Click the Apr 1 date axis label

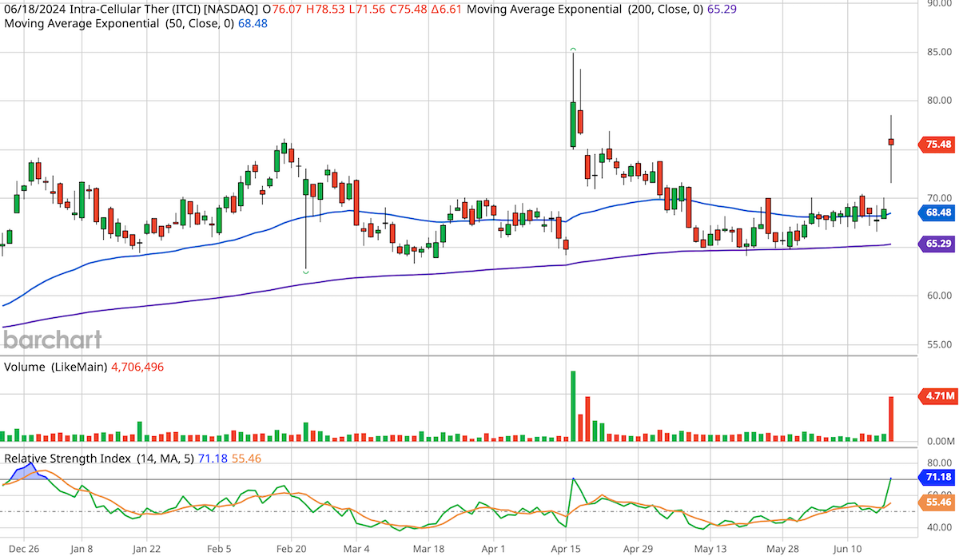click(x=494, y=550)
